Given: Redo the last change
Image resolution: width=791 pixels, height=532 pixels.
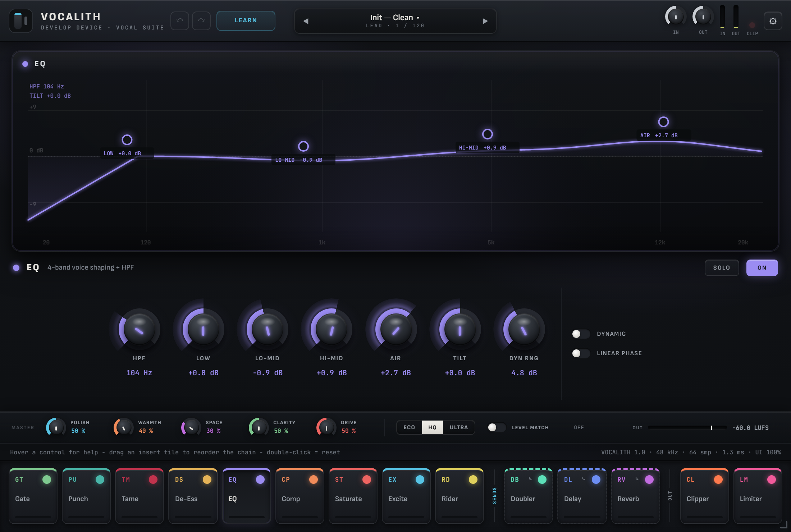Looking at the screenshot, I should (201, 20).
